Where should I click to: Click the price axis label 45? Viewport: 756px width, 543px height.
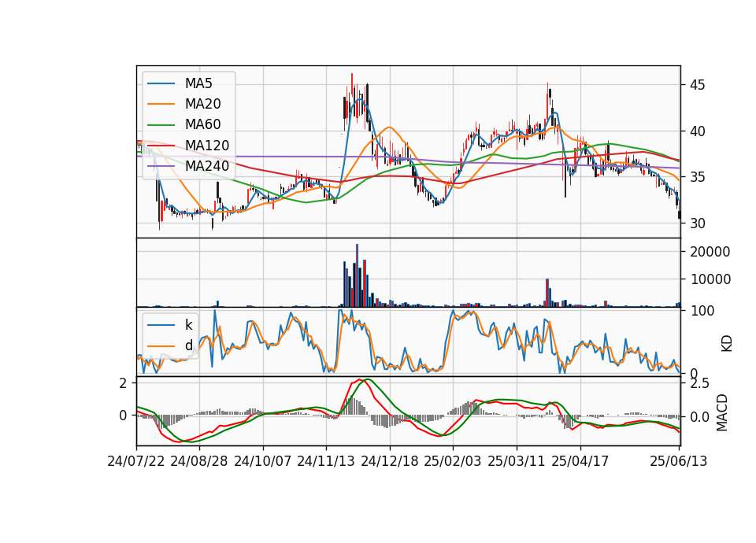tap(697, 85)
